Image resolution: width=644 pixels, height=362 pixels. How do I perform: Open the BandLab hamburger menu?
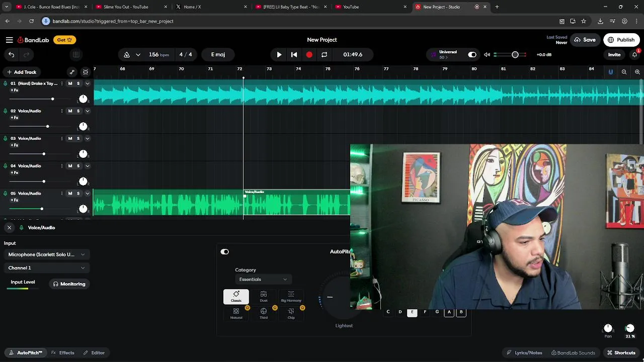coord(9,40)
